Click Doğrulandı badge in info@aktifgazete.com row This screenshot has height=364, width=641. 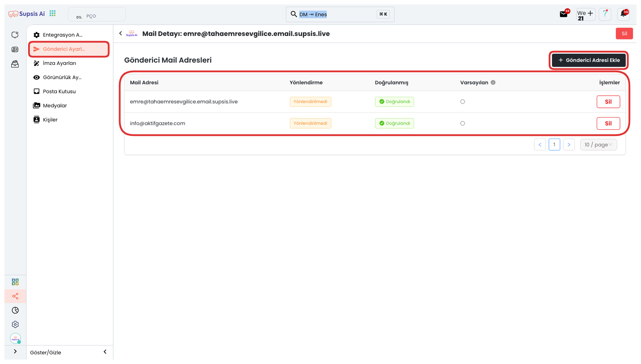click(x=394, y=123)
